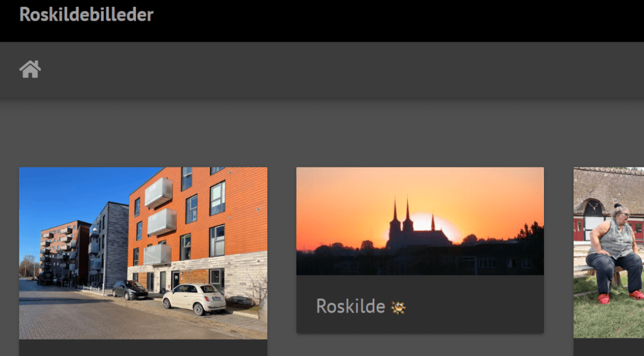
Task: Click the caption bar under the woman's photo
Action: pyautogui.click(x=609, y=347)
